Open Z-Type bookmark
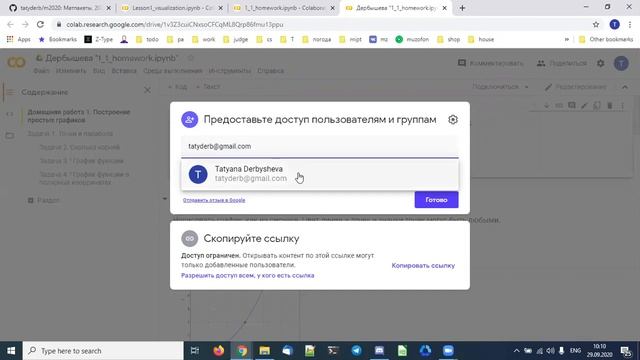Screen dimensions: 640x360 tap(98, 40)
